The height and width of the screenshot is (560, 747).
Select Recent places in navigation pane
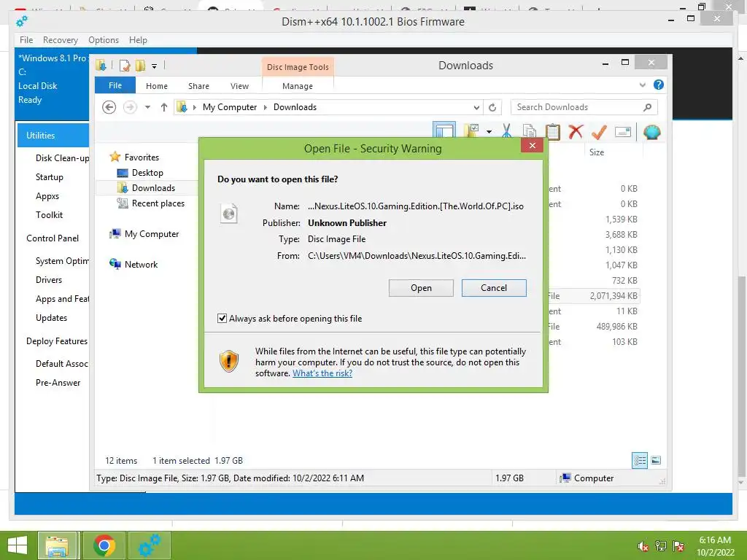point(151,203)
